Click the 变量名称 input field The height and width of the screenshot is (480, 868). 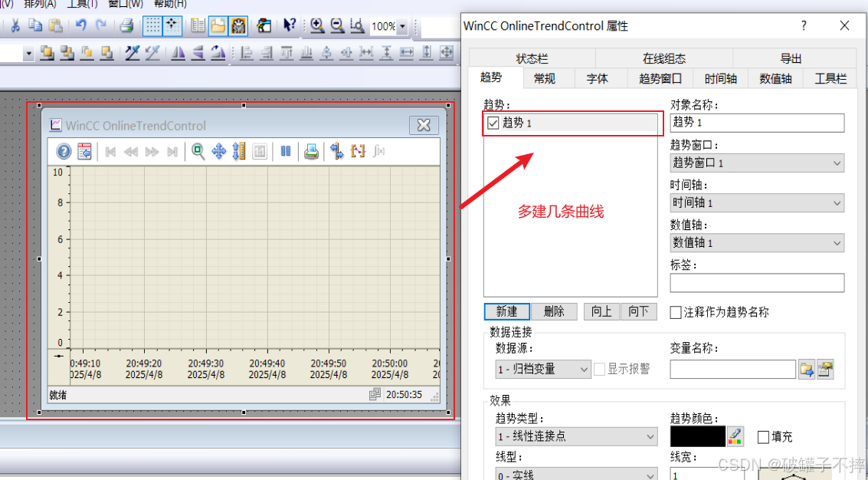click(x=733, y=369)
